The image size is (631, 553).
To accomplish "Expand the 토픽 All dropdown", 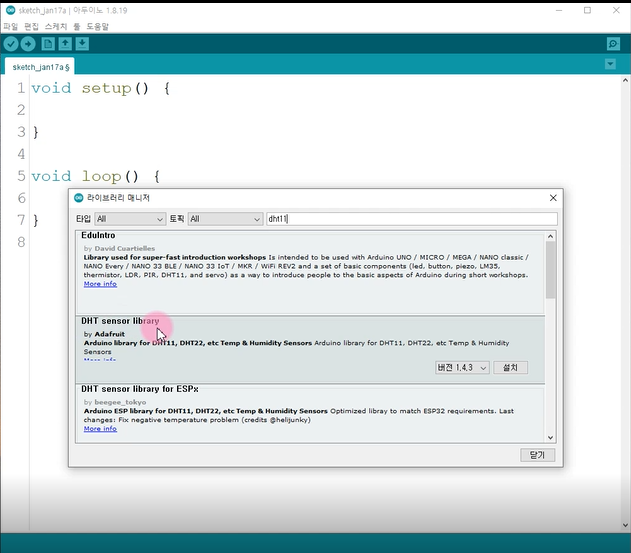I will (225, 219).
